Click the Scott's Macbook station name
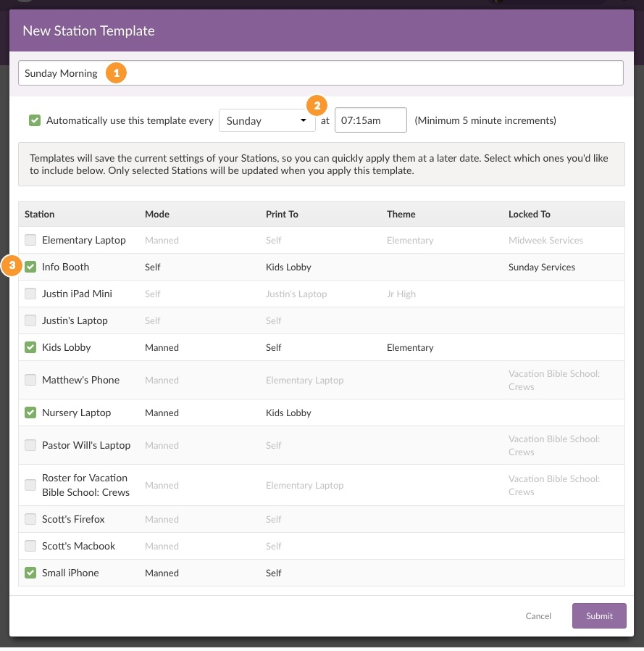 coord(78,546)
